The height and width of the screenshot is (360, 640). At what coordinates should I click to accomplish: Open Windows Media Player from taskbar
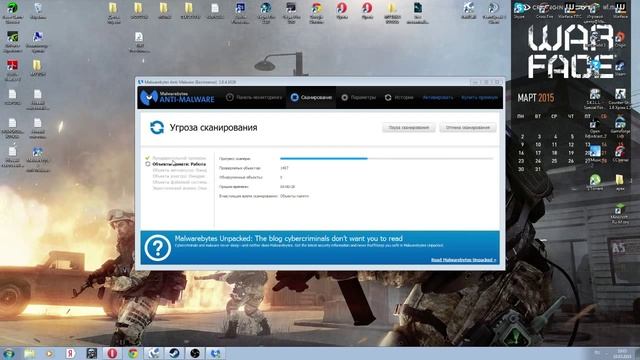click(50, 353)
